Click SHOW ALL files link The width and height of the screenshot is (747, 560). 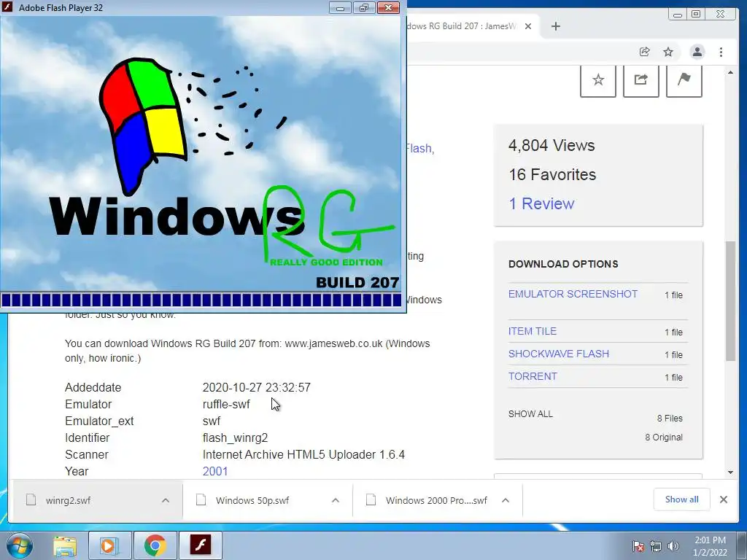[x=530, y=414]
